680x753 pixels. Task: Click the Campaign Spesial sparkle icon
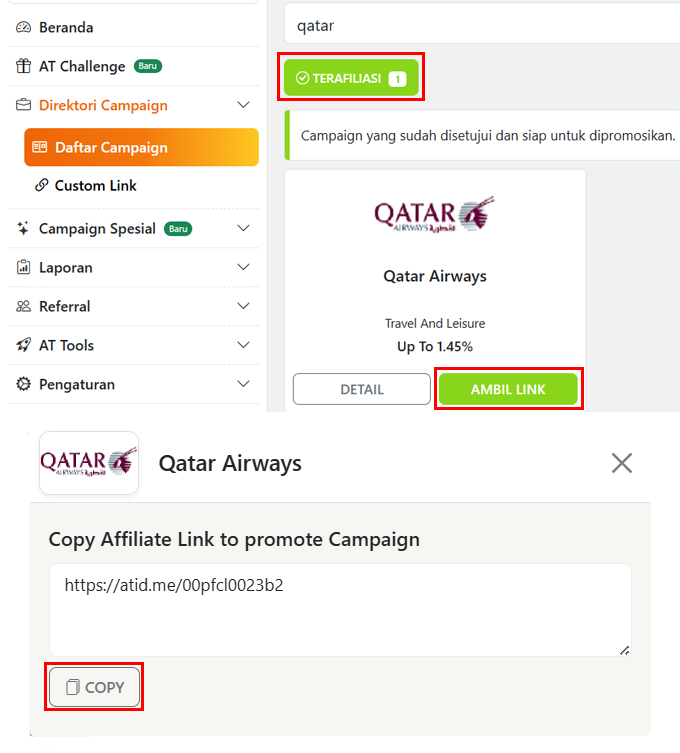click(24, 229)
